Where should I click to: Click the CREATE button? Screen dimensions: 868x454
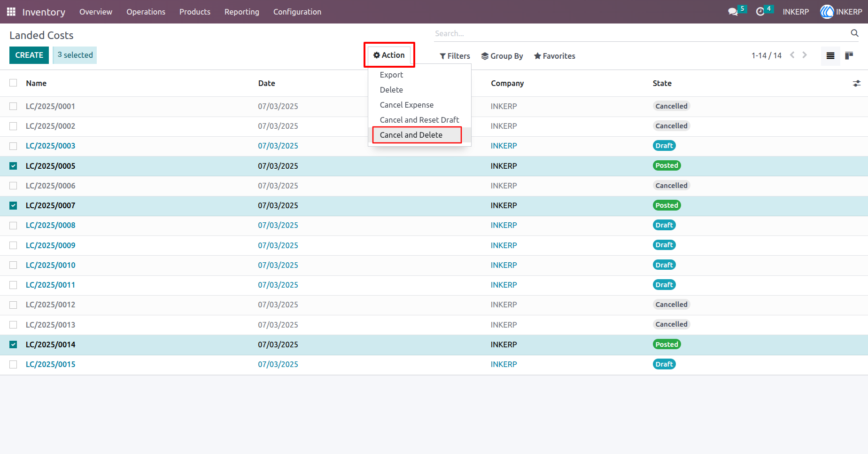(x=29, y=55)
